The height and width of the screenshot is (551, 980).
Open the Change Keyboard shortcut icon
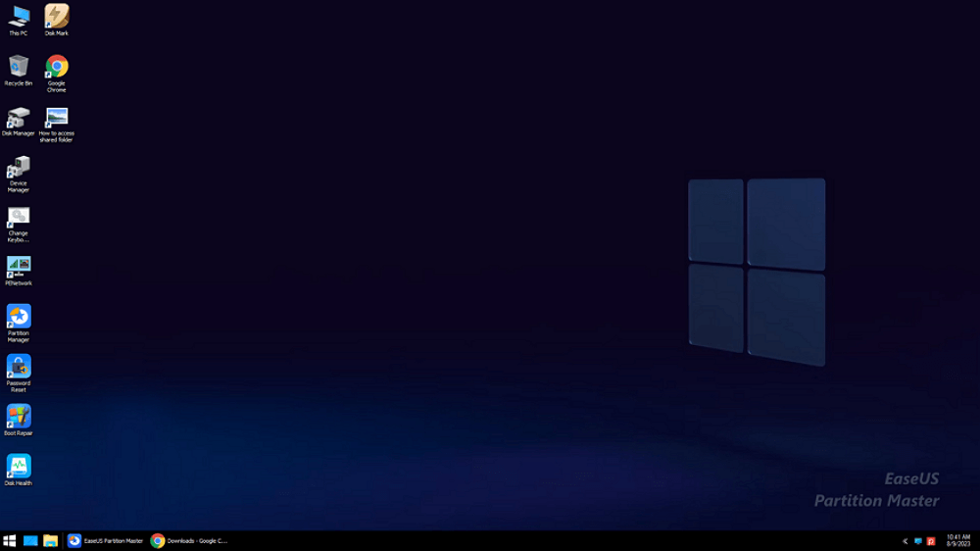point(18,224)
